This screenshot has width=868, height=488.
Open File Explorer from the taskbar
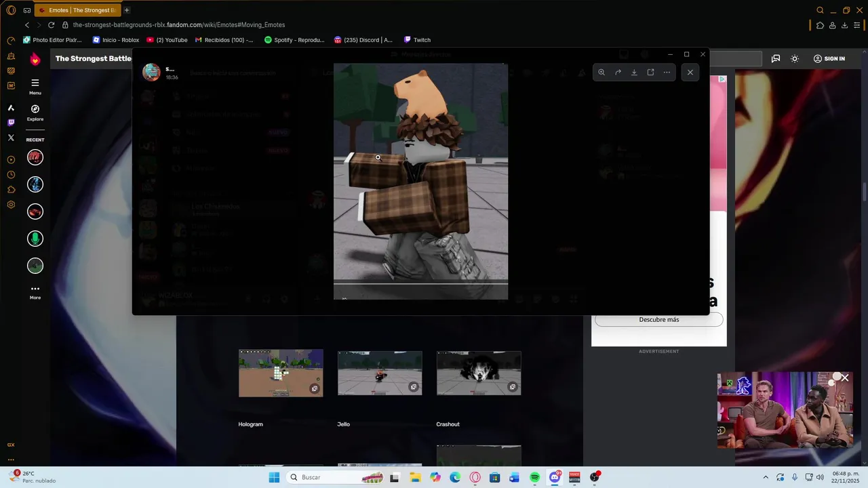[415, 477]
